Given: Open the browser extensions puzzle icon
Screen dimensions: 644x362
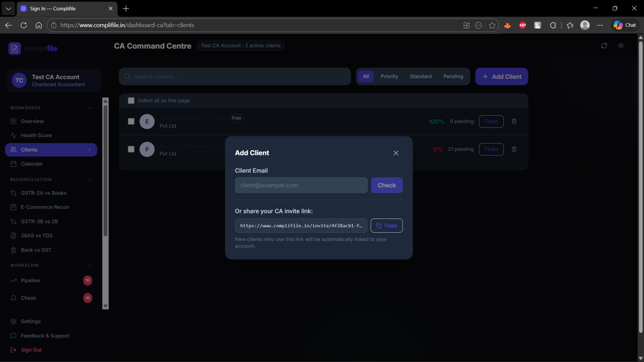Looking at the screenshot, I should (x=553, y=25).
